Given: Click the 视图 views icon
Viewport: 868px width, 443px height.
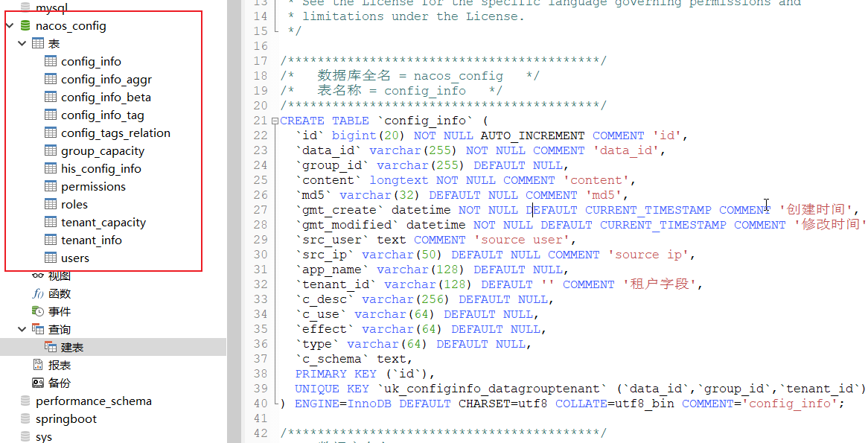Looking at the screenshot, I should pos(38,275).
